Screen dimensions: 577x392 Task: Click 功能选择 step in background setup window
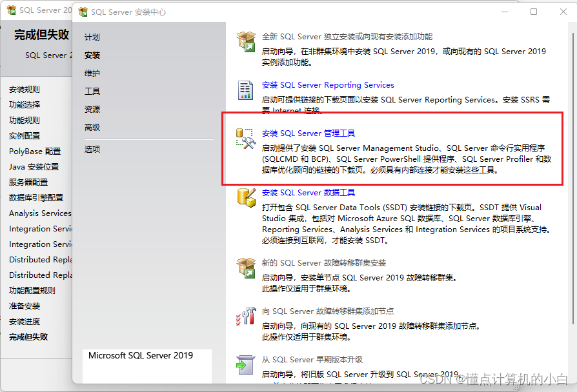point(25,105)
